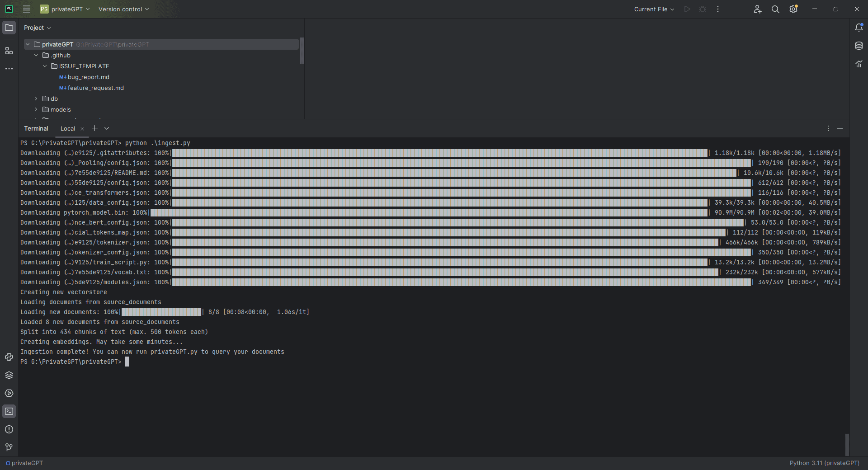
Task: Open more run actions menu
Action: coord(718,9)
